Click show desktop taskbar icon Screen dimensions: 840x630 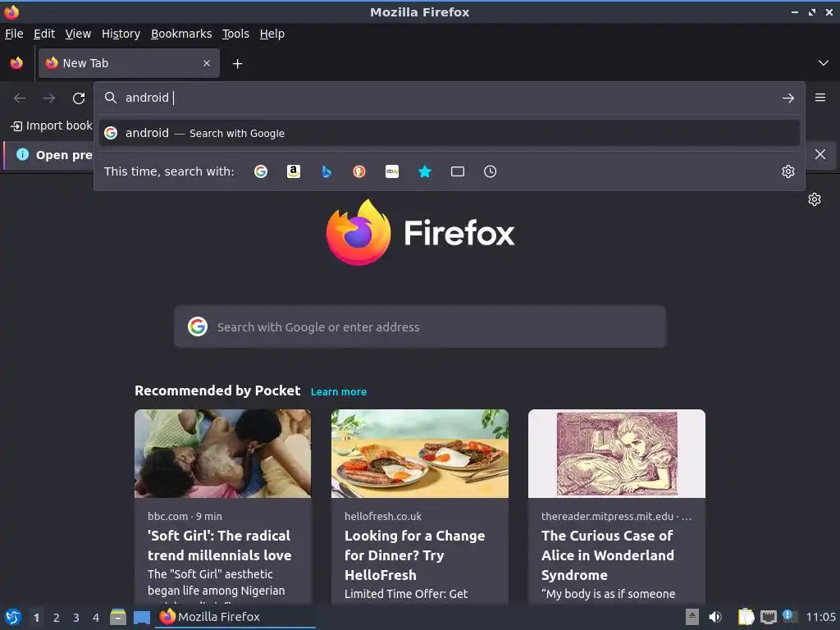pos(141,618)
